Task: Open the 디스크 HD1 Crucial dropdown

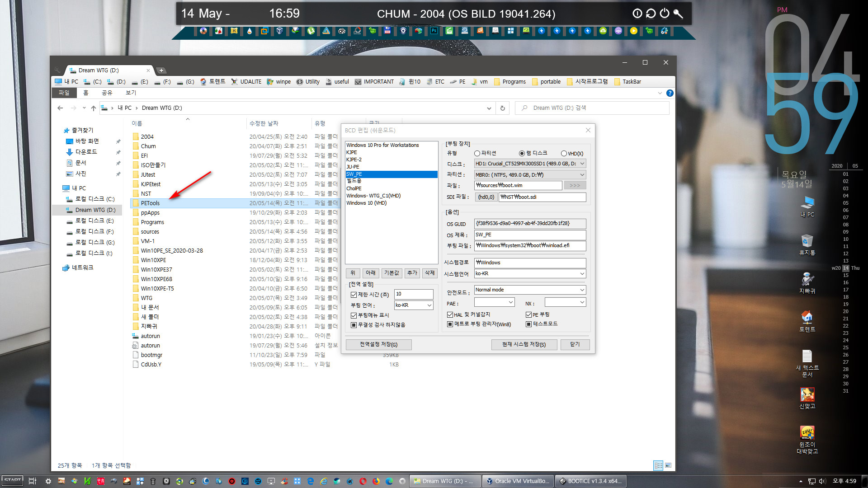Action: [x=530, y=164]
